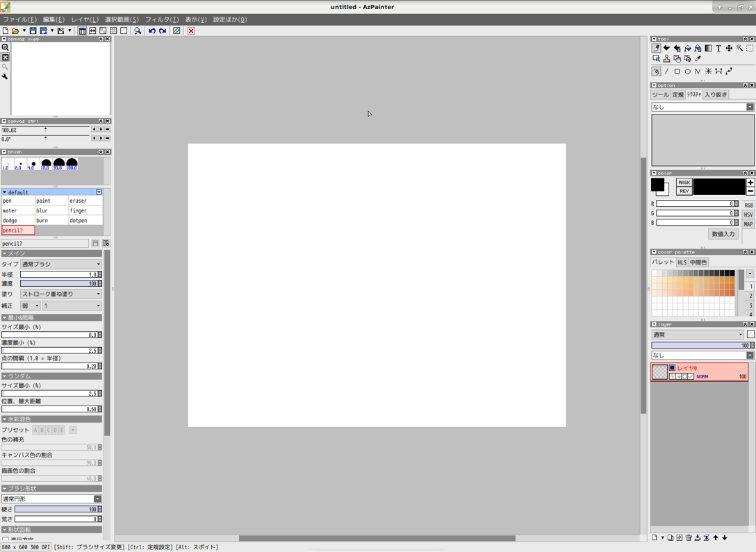Click the pencil? brush name field
Viewport: 756px width, 552px height.
(x=44, y=244)
